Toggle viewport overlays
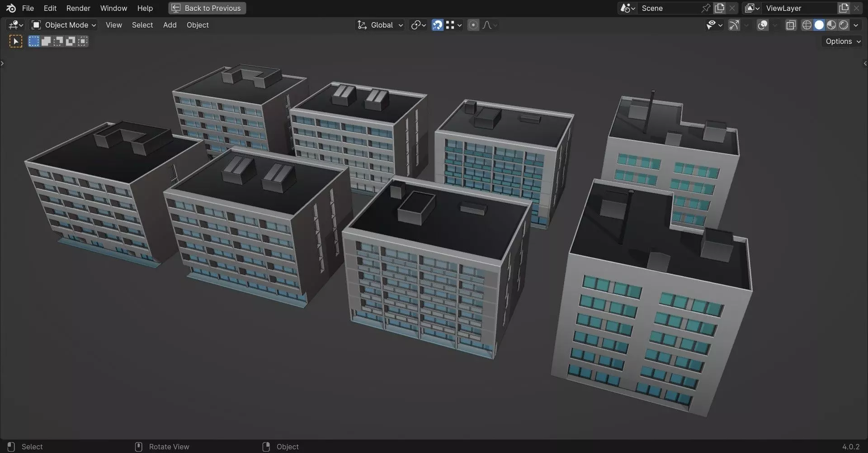Screen dimensions: 868x453 pyautogui.click(x=763, y=25)
